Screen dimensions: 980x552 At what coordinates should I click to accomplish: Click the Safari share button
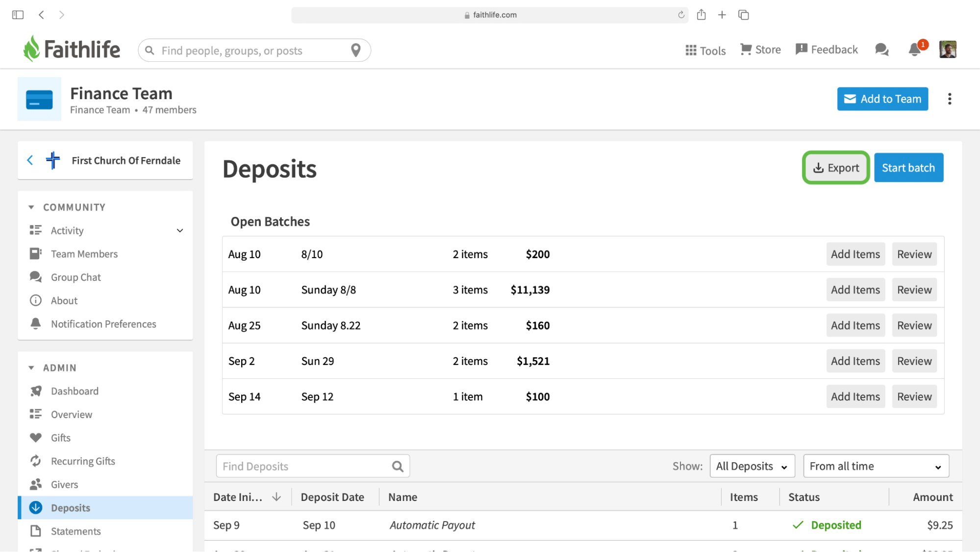(x=702, y=14)
